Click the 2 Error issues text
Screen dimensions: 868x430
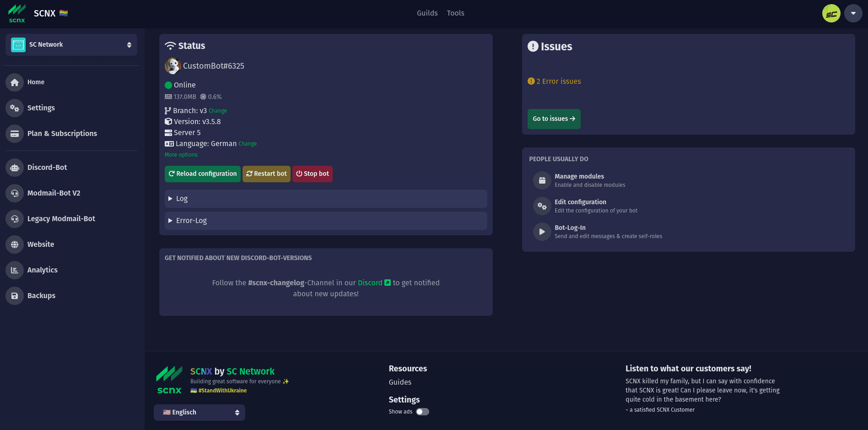tap(559, 81)
